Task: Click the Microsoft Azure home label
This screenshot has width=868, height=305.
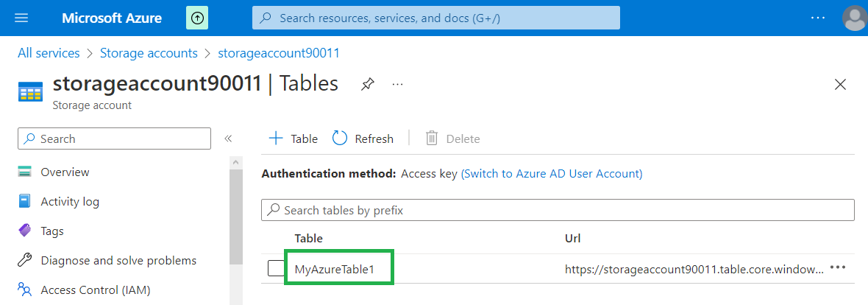Action: point(112,18)
